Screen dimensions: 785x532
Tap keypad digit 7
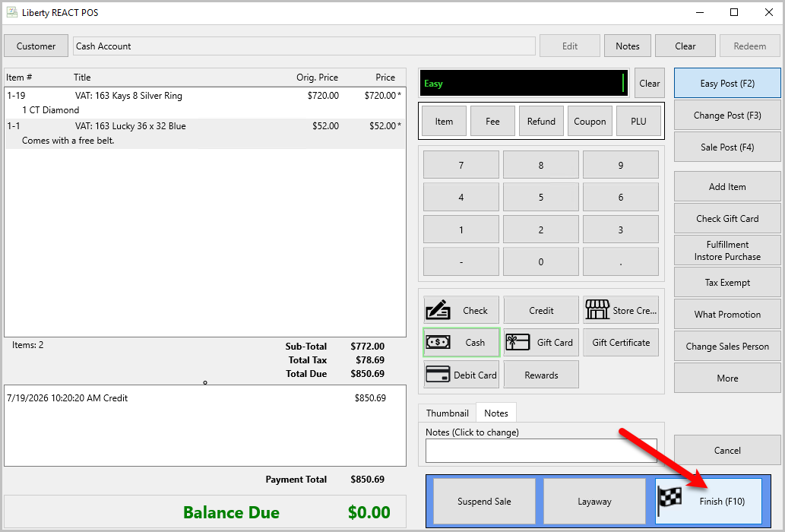point(461,165)
